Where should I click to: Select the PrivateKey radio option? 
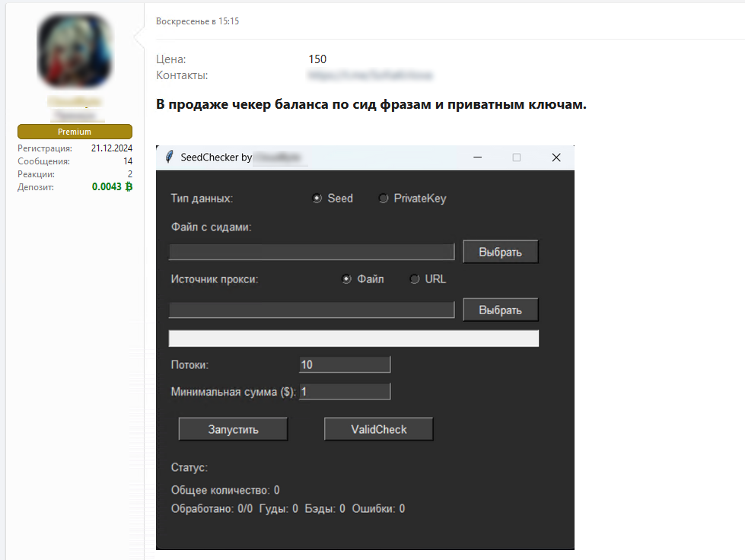(x=384, y=199)
